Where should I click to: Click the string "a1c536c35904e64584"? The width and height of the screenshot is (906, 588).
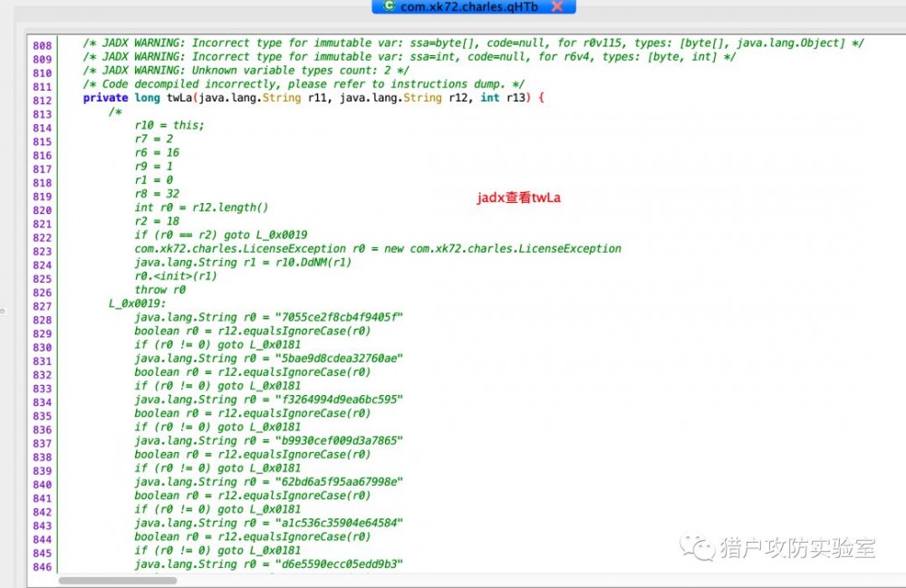339,523
